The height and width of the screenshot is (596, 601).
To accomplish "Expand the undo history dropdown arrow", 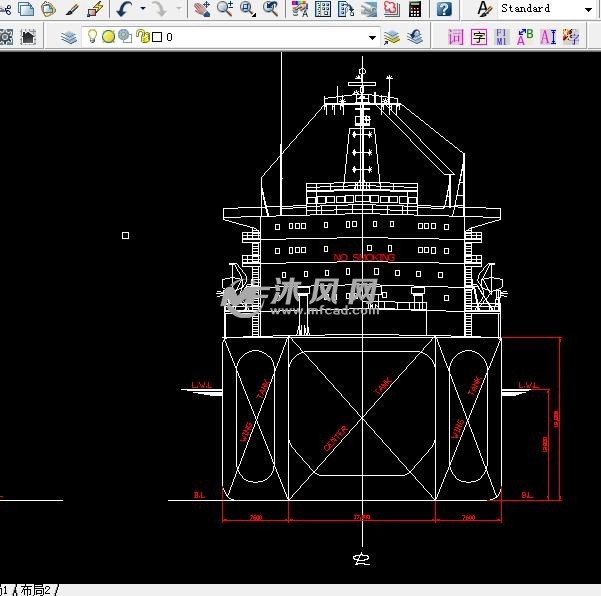I will coord(142,9).
